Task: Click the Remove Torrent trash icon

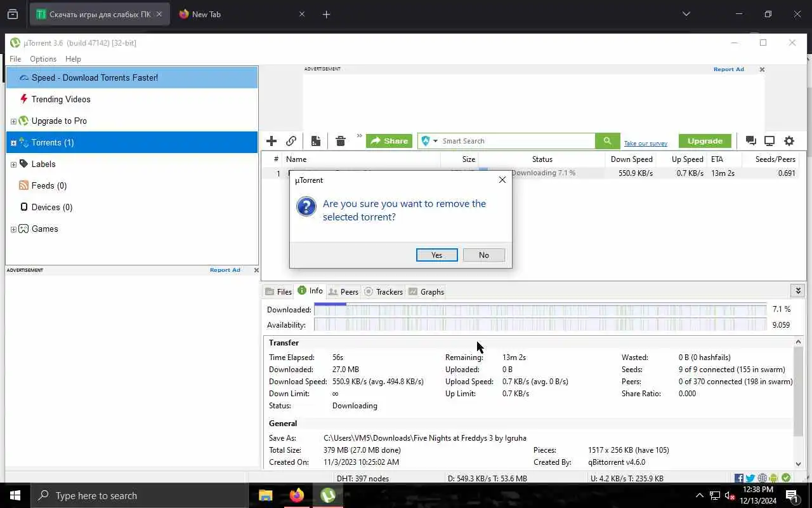Action: coord(341,141)
